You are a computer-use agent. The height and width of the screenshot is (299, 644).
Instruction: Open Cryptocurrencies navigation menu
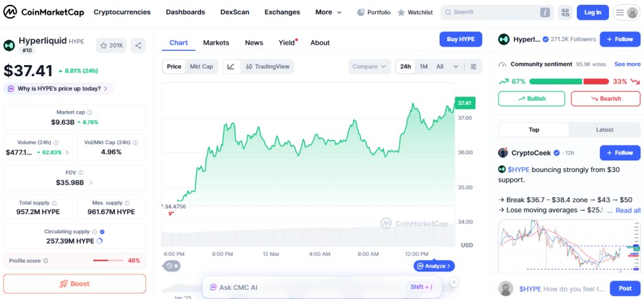click(122, 12)
